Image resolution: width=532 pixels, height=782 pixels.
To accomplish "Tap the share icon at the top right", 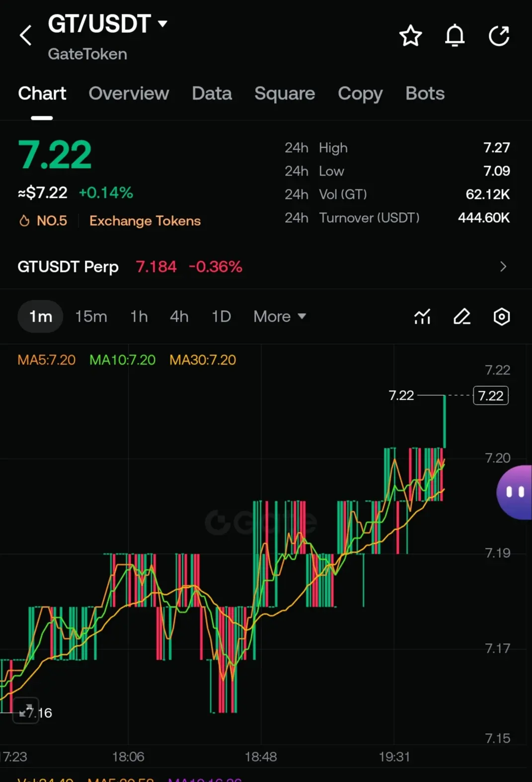I will pos(499,36).
